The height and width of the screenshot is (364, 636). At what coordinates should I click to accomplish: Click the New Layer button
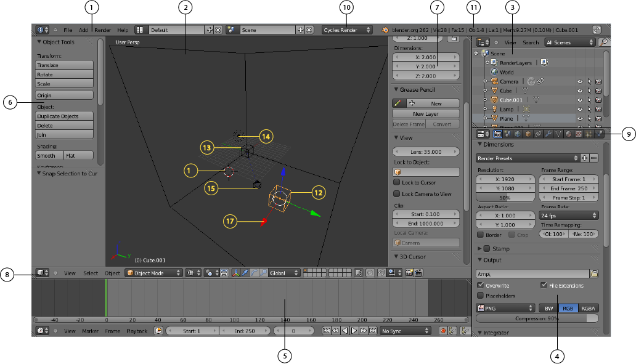point(426,114)
